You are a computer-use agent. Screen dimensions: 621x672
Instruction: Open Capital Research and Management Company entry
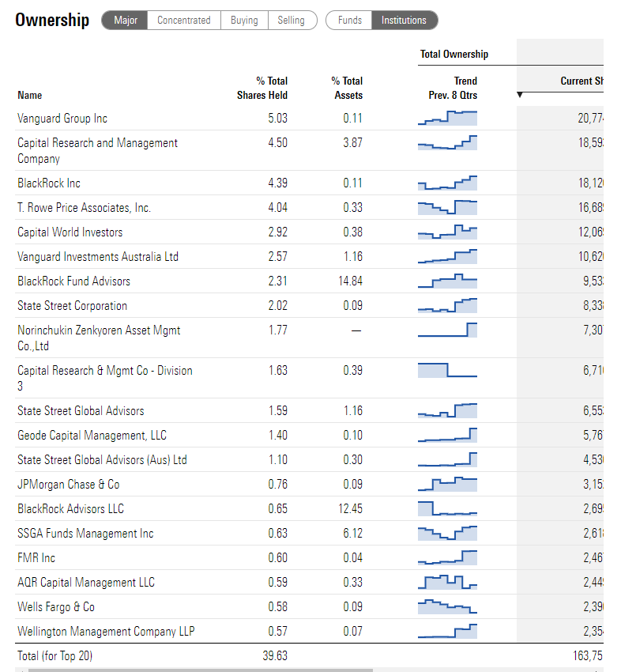[x=97, y=150]
